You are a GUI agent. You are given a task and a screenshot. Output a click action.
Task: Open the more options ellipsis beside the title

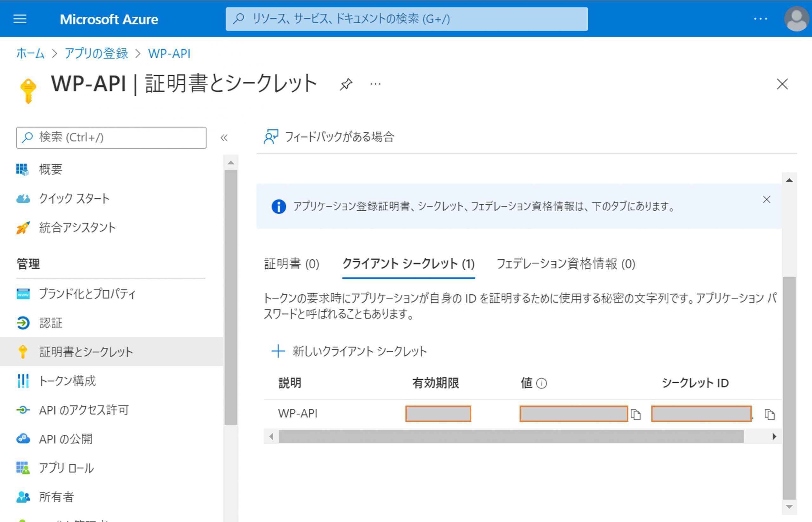click(375, 84)
